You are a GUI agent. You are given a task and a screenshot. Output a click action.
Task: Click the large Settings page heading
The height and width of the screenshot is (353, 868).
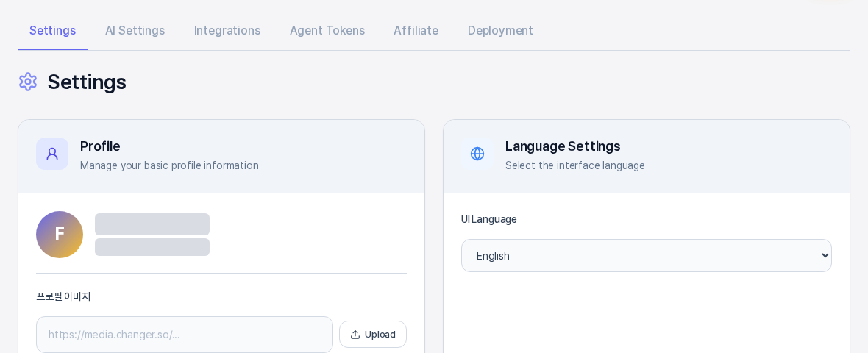(x=87, y=82)
